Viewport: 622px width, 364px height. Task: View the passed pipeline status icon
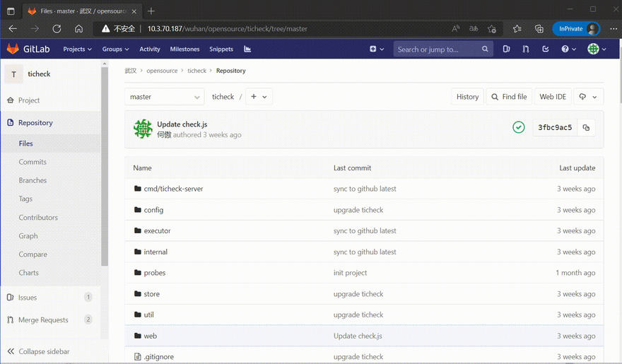coord(519,127)
